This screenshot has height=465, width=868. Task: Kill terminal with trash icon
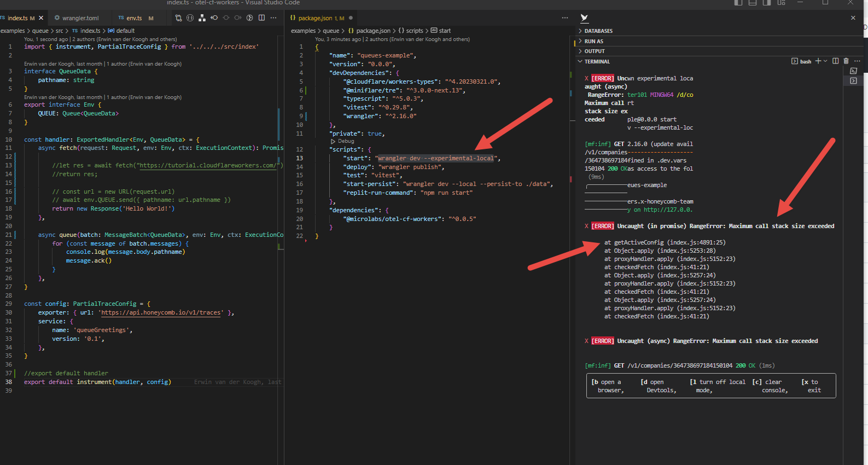pyautogui.click(x=846, y=61)
